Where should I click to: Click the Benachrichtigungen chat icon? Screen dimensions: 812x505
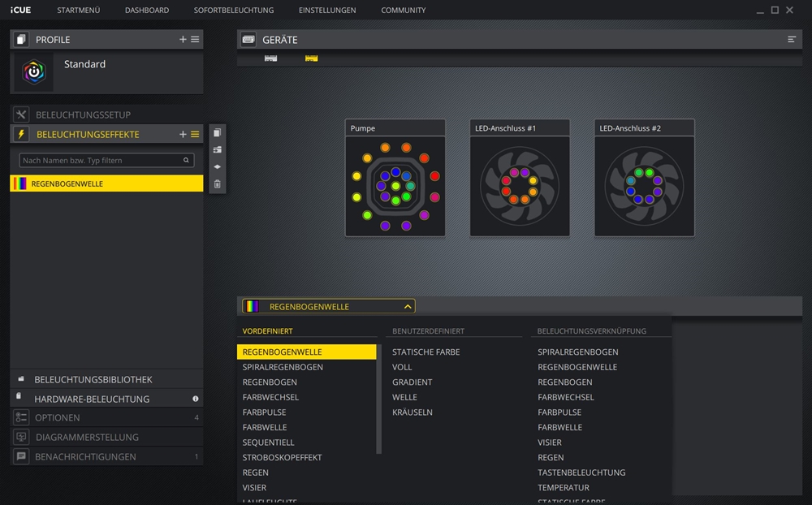(x=21, y=456)
